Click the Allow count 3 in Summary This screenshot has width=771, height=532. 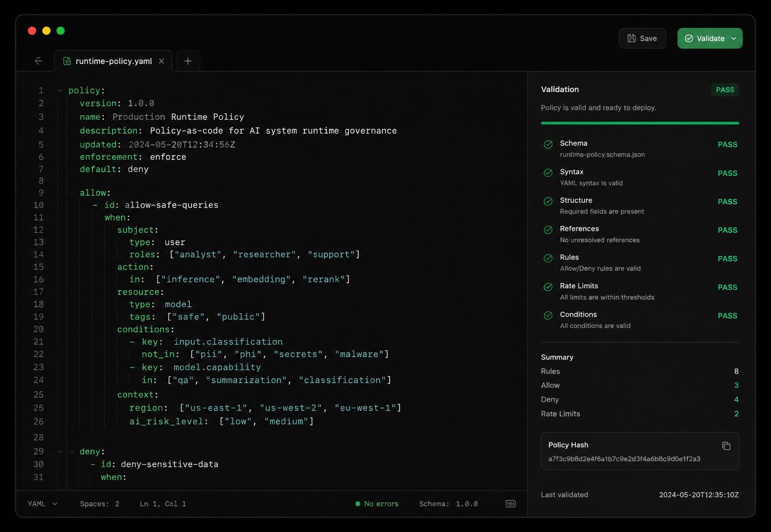[736, 386]
